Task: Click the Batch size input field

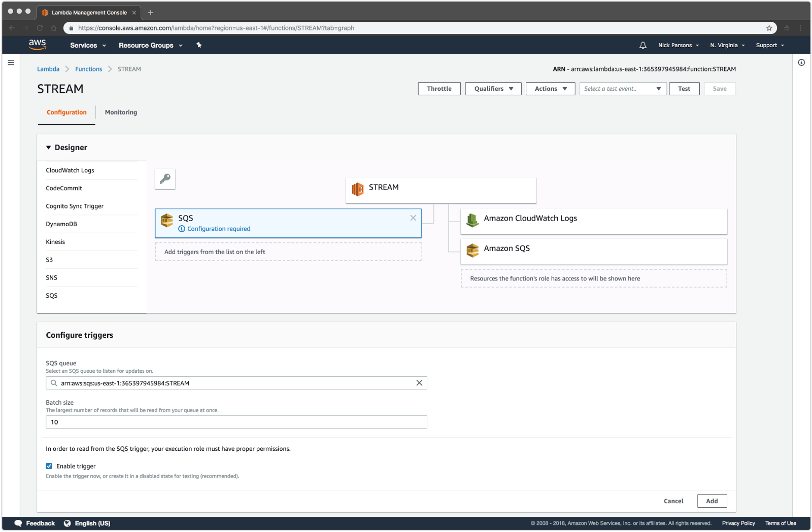Action: tap(236, 422)
